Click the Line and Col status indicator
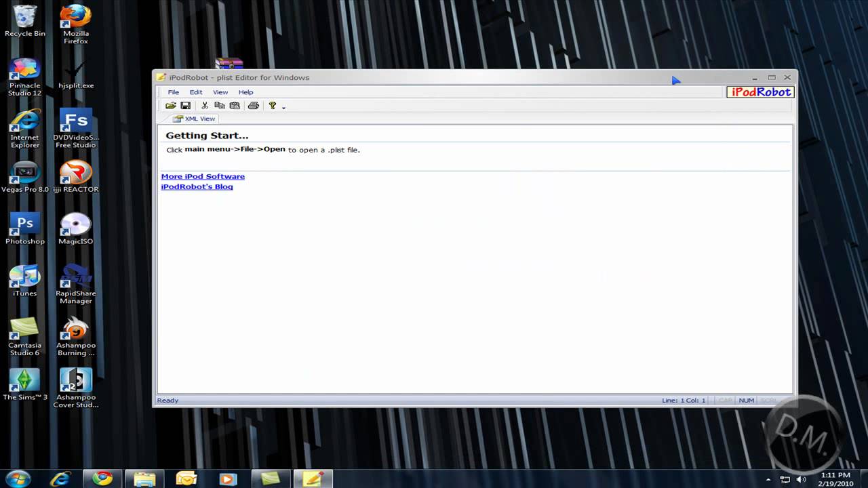The width and height of the screenshot is (868, 488). coord(684,401)
